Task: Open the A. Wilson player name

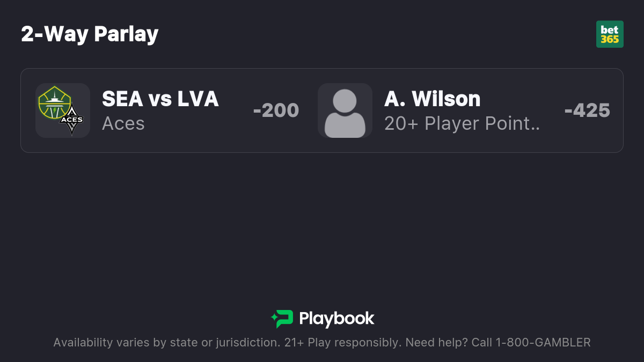Action: coord(433,99)
